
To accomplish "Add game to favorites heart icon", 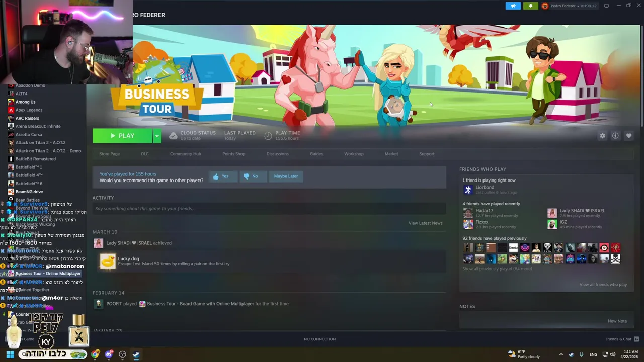I will (x=629, y=136).
